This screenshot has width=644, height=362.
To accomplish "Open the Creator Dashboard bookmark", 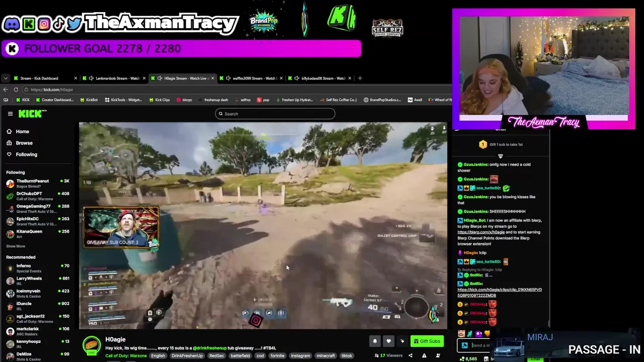I will click(x=55, y=100).
